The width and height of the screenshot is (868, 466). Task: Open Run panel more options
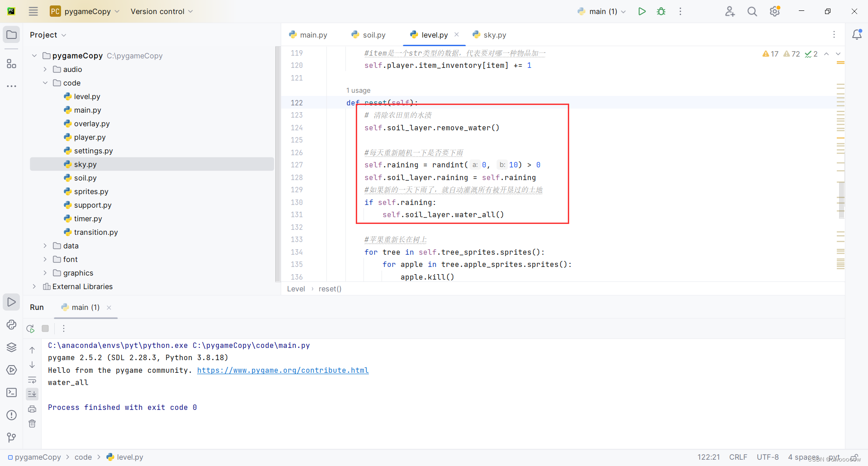(x=64, y=328)
